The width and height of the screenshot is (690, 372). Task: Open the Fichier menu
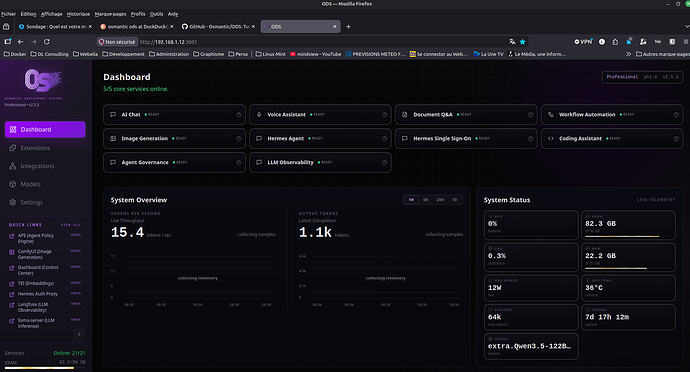(x=8, y=14)
